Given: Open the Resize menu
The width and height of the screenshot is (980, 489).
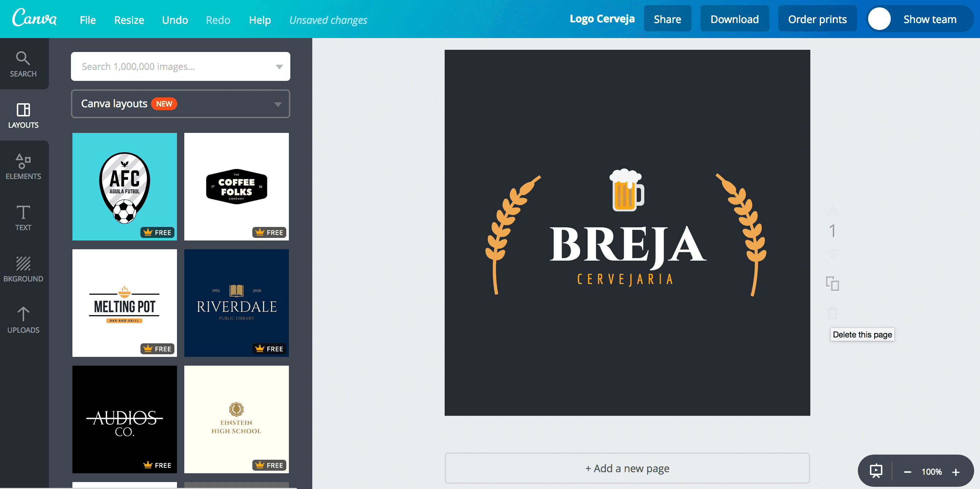Looking at the screenshot, I should [129, 20].
